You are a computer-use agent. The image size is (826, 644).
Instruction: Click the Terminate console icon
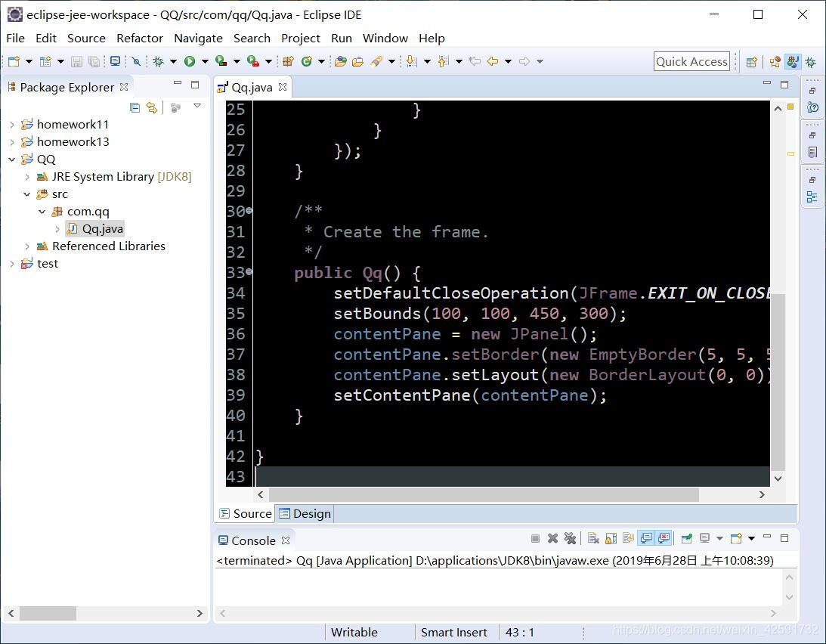(535, 539)
